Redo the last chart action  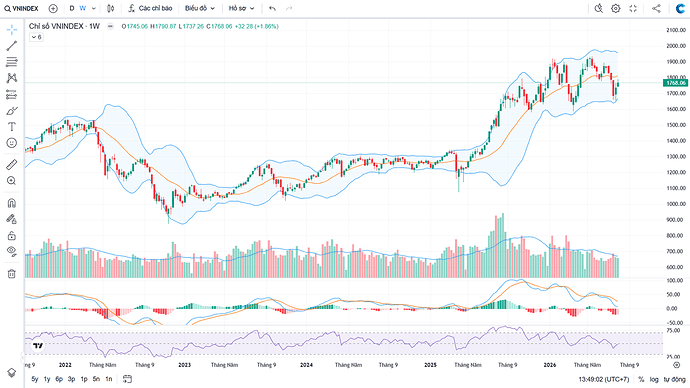click(x=289, y=8)
